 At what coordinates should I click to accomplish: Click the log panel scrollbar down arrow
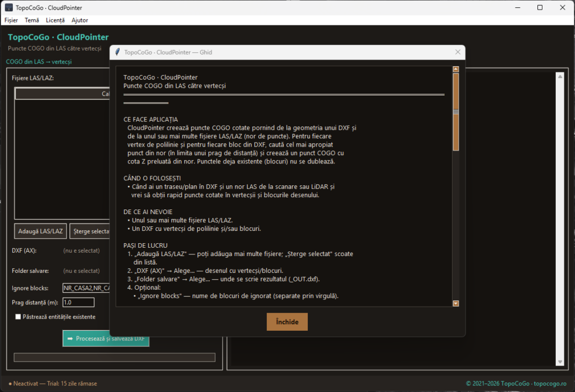pyautogui.click(x=560, y=362)
